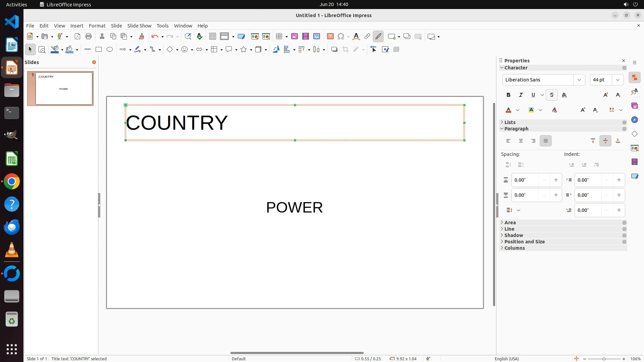
Task: Toggle Bold in the Character panel
Action: [508, 95]
